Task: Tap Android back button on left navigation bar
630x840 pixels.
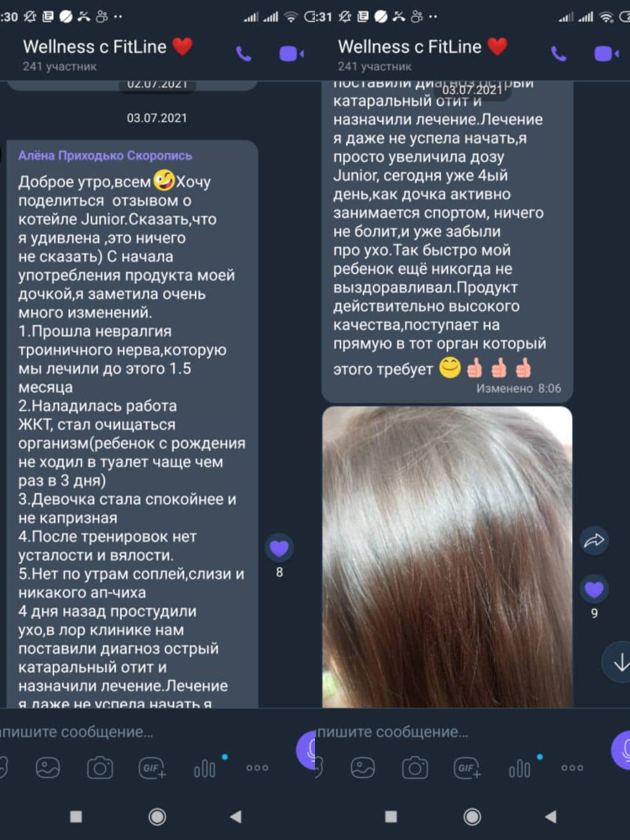Action: coord(236,816)
